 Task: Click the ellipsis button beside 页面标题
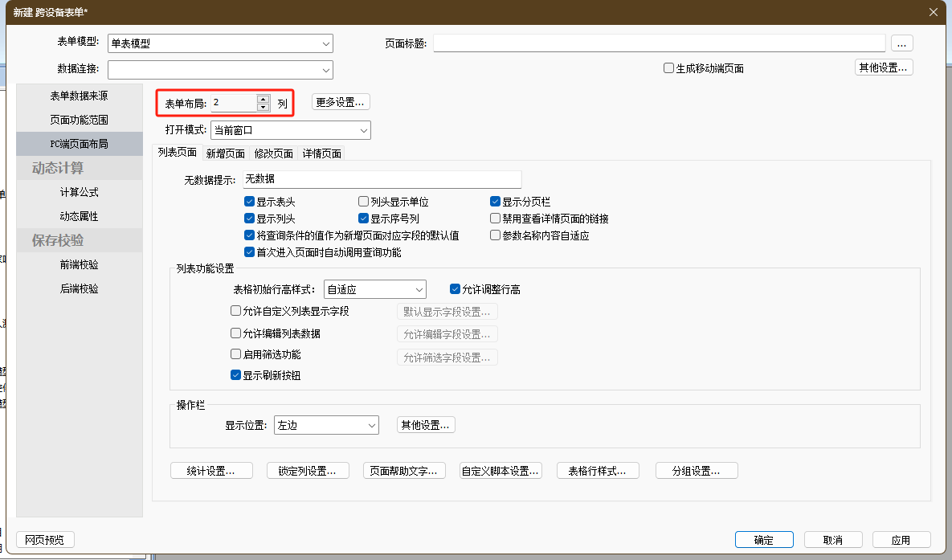tap(901, 43)
